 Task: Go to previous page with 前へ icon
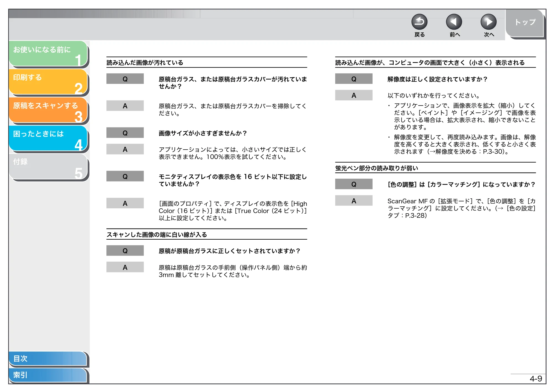pos(454,22)
